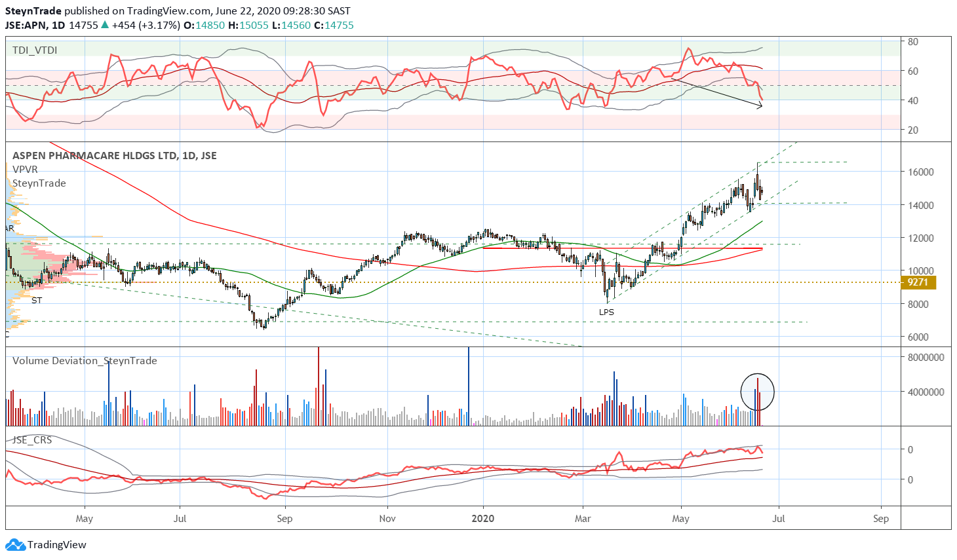
Task: Click the 2020 year label on time axis
Action: [x=483, y=519]
